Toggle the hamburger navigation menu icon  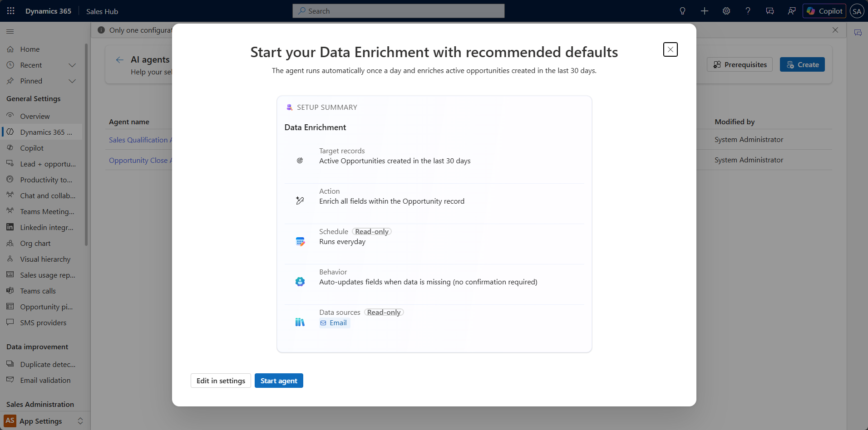coord(10,31)
